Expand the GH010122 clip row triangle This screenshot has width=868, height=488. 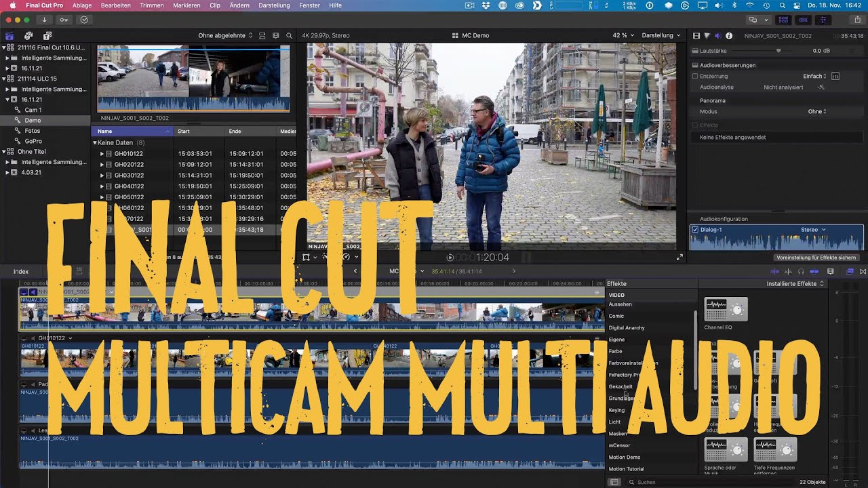click(102, 154)
